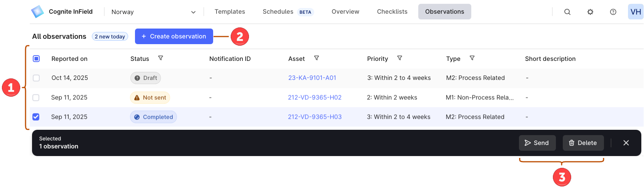Image resolution: width=644 pixels, height=188 pixels.
Task: Open the Norway location dropdown
Action: (x=154, y=12)
